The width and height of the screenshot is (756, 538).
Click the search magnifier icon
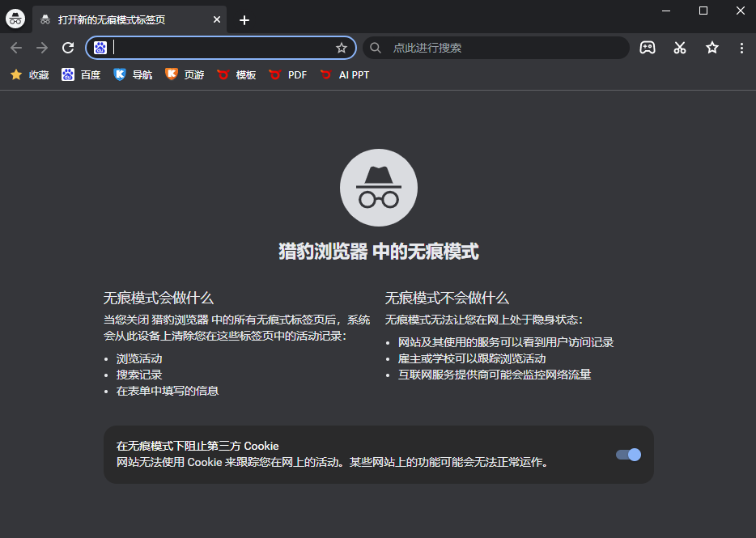click(375, 48)
